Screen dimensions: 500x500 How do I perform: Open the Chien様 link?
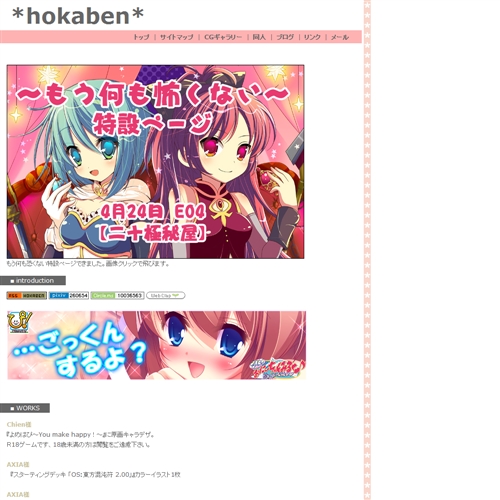pyautogui.click(x=19, y=424)
